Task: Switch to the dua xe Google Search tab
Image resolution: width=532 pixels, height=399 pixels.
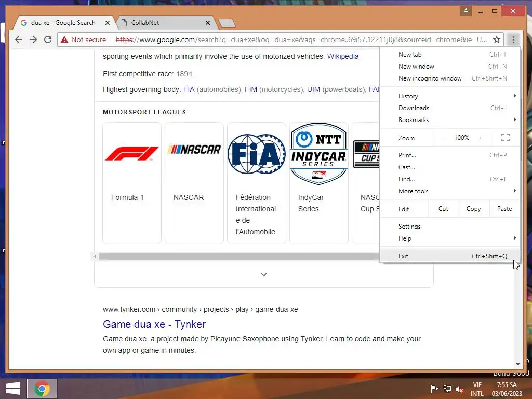Action: click(63, 23)
